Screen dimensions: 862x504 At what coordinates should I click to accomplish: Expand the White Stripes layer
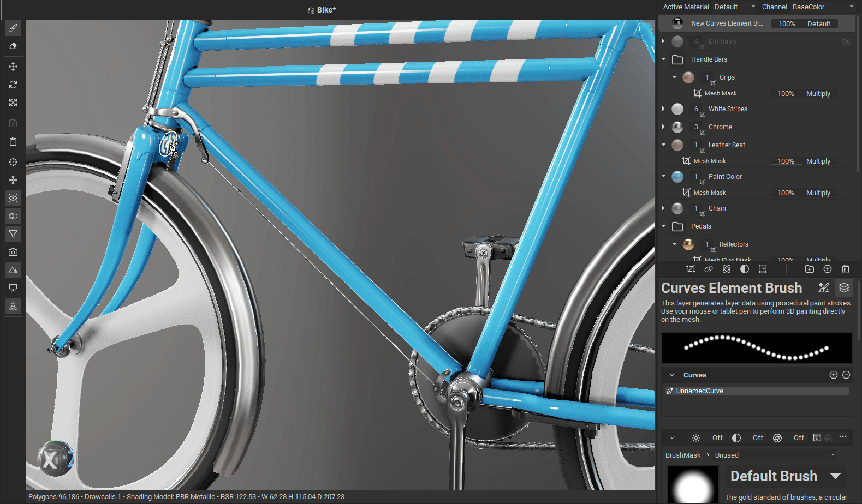point(663,109)
